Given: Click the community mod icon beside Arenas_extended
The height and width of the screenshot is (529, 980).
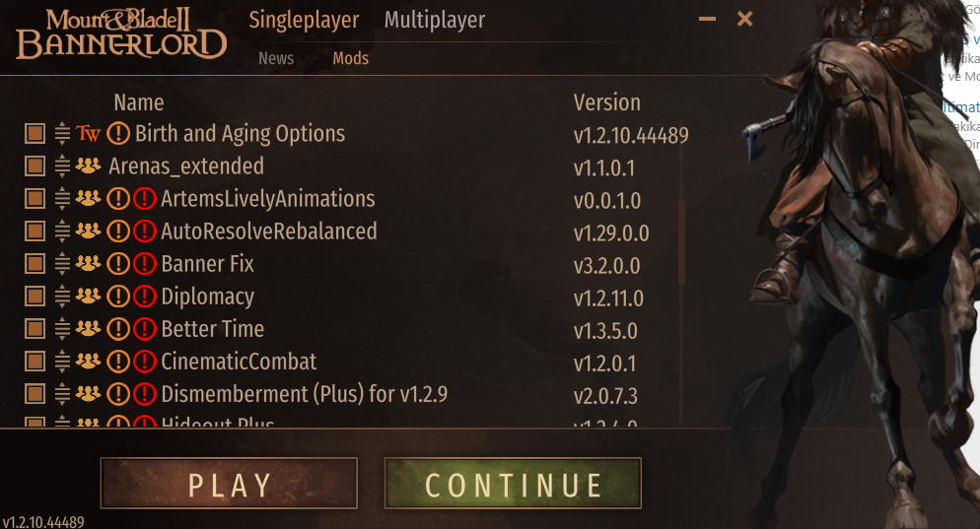Looking at the screenshot, I should tap(88, 165).
